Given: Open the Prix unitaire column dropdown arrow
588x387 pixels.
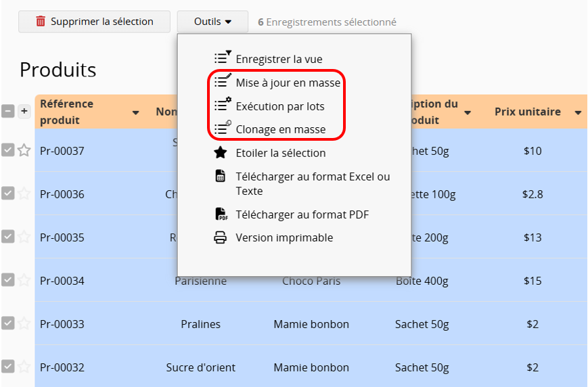Looking at the screenshot, I should click(578, 112).
